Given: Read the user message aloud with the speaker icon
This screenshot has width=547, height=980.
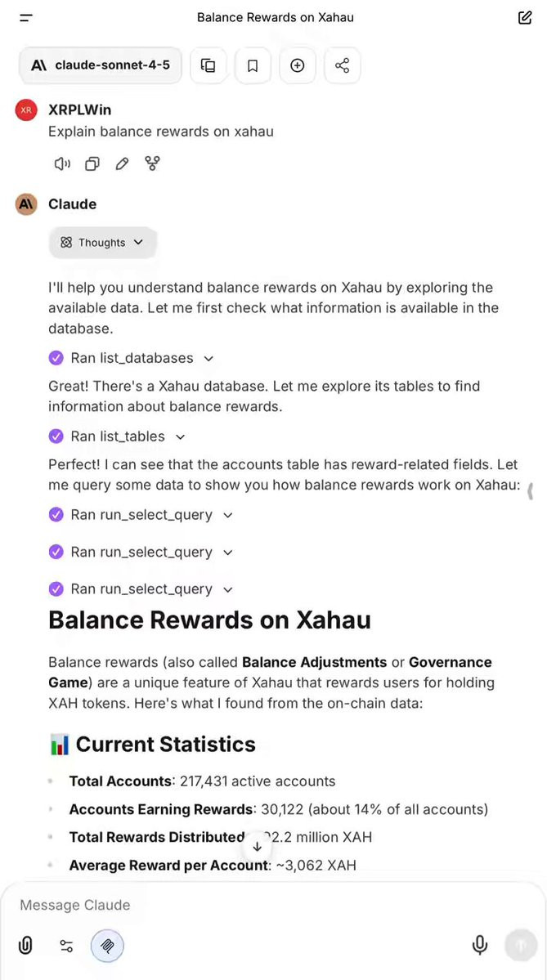Looking at the screenshot, I should (62, 163).
